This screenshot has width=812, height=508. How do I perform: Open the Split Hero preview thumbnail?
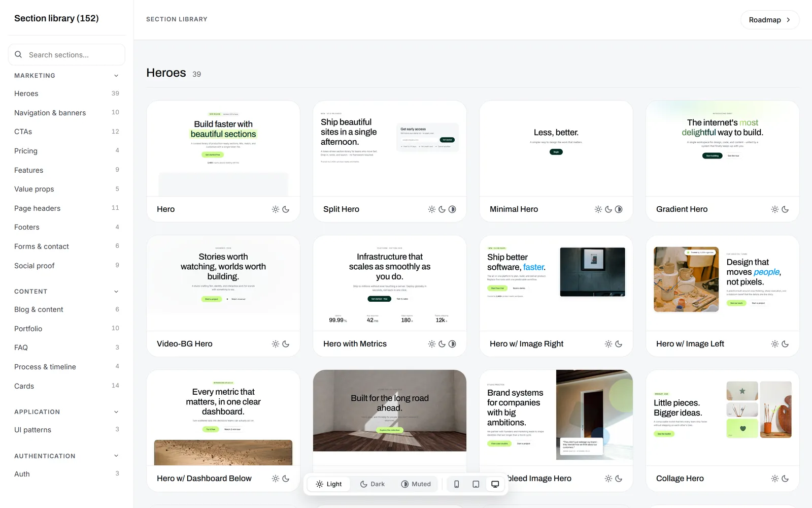[x=390, y=148]
